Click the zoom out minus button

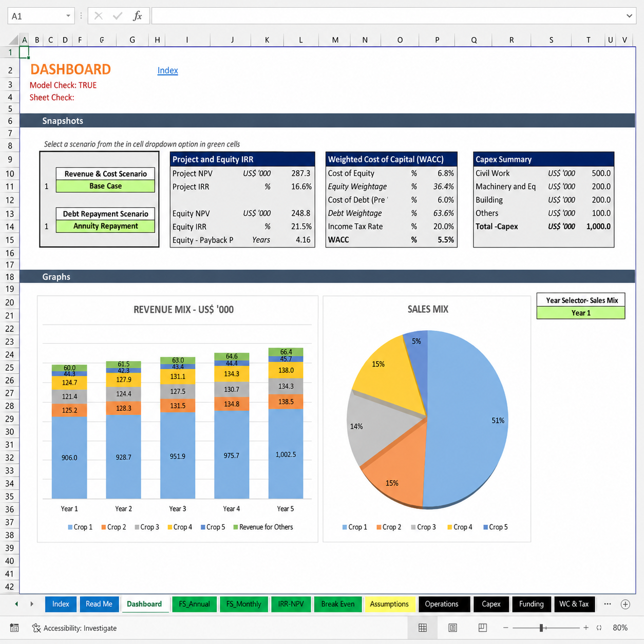505,628
